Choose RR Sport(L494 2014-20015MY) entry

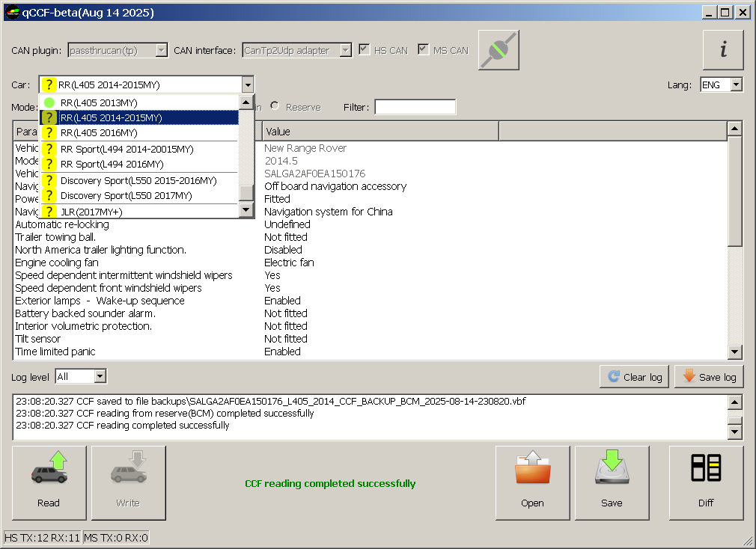tap(139, 149)
